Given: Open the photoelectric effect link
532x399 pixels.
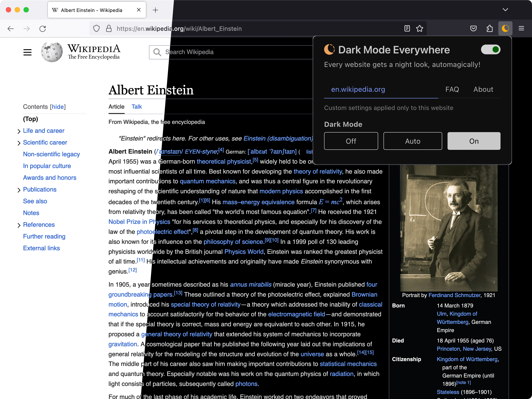Looking at the screenshot, I should click(x=162, y=232).
